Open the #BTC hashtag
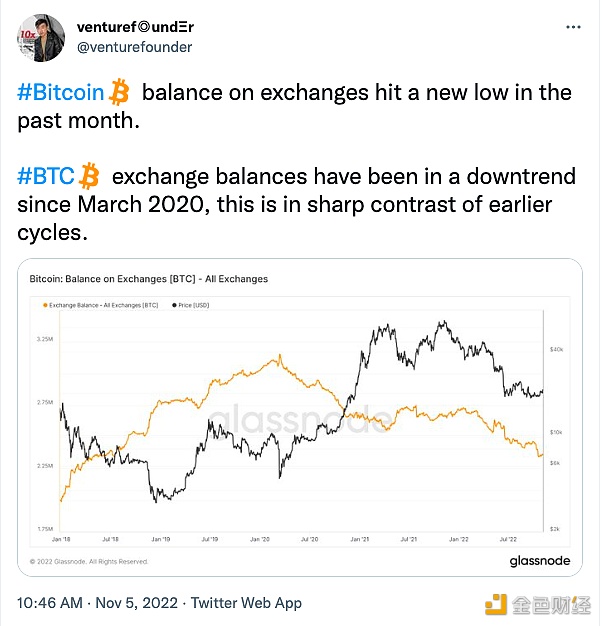Screen dimensions: 602x626 click(46, 177)
